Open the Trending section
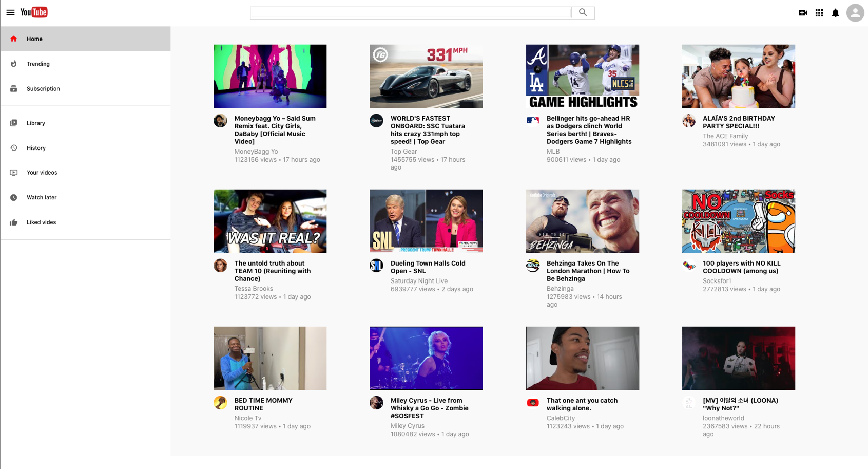Image resolution: width=868 pixels, height=469 pixels. click(x=38, y=64)
